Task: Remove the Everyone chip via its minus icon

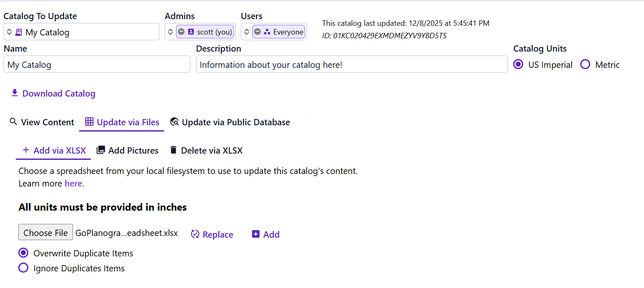Action: tap(257, 32)
